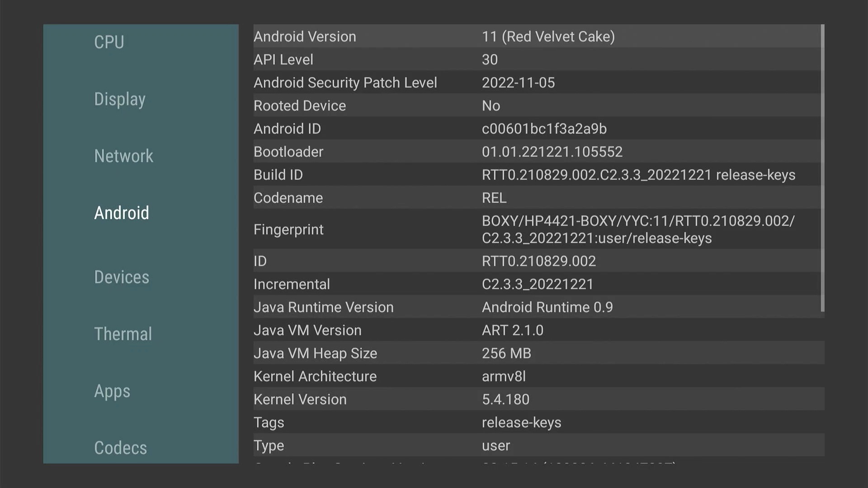Screen dimensions: 868x488
Task: Click the kernel version value 5.4.180
Action: click(505, 399)
